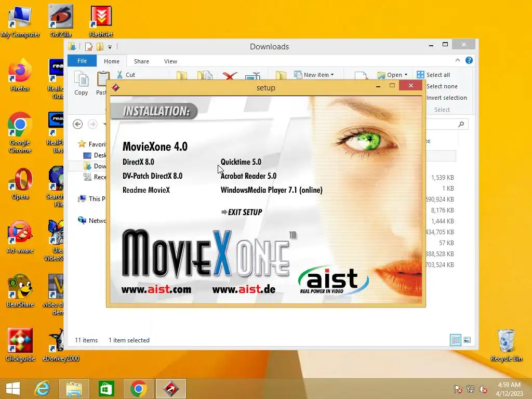
Task: Choose WindowsMedia Player 7.1 (online)
Action: [x=271, y=190]
